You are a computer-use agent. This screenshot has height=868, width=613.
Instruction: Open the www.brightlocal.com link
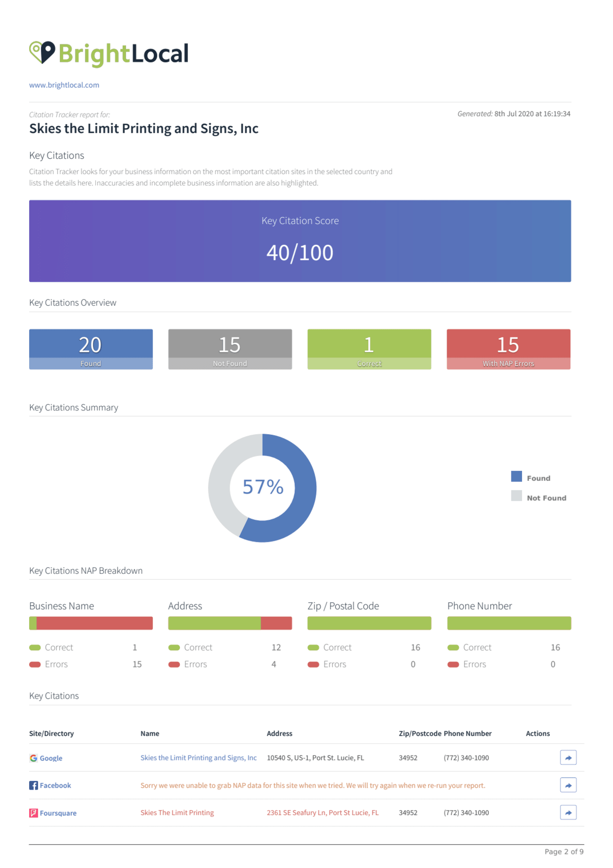coord(64,85)
